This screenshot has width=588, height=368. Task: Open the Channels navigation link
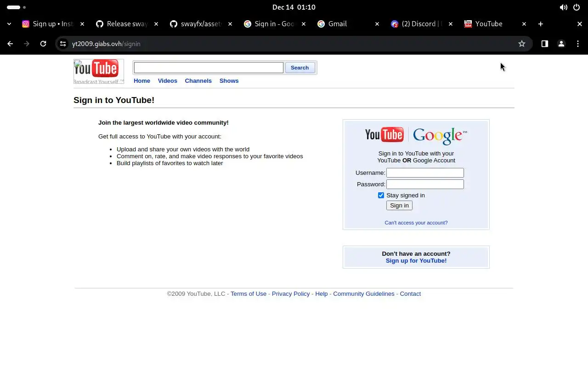(198, 81)
